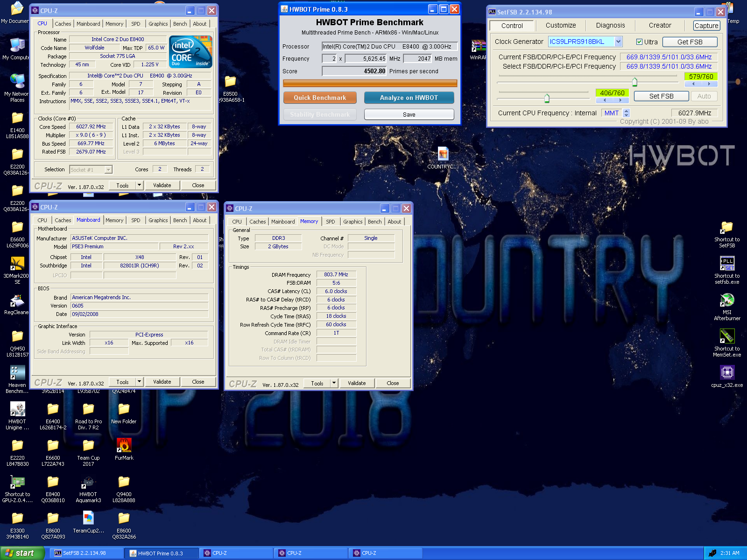Move the upper FSB slider thumb
The image size is (747, 560).
tap(634, 82)
